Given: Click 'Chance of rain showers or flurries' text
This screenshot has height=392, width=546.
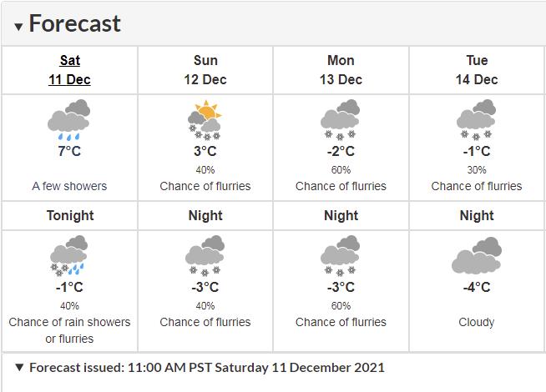Looking at the screenshot, I should coord(70,330).
